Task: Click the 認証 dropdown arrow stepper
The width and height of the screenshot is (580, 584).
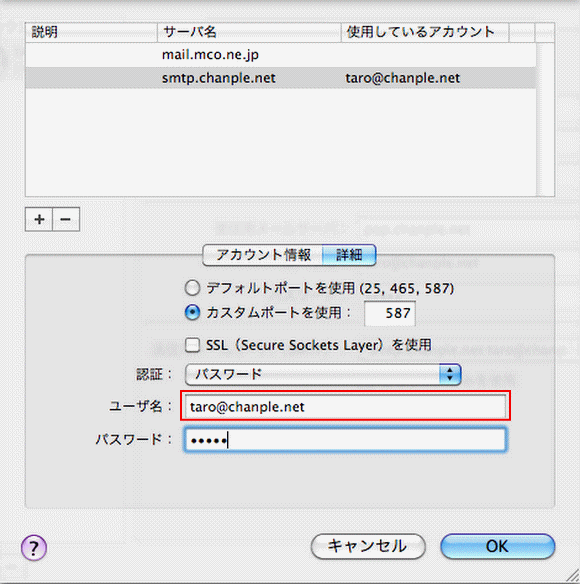Action: click(450, 374)
